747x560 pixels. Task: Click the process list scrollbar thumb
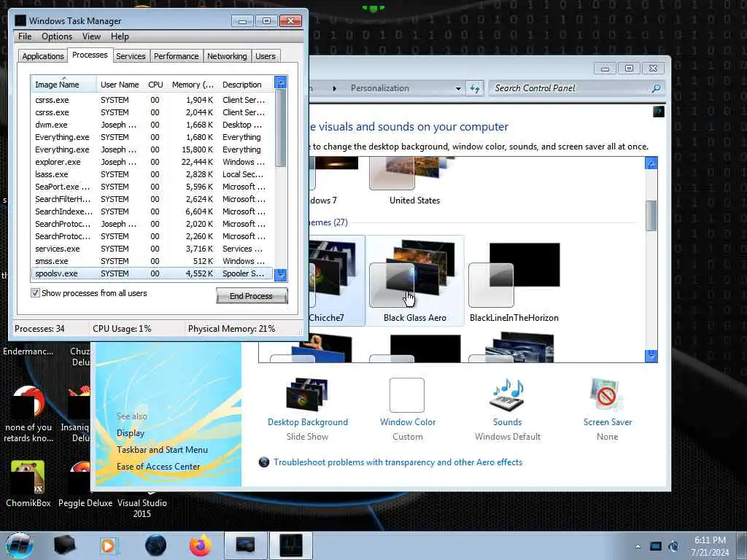pyautogui.click(x=281, y=128)
